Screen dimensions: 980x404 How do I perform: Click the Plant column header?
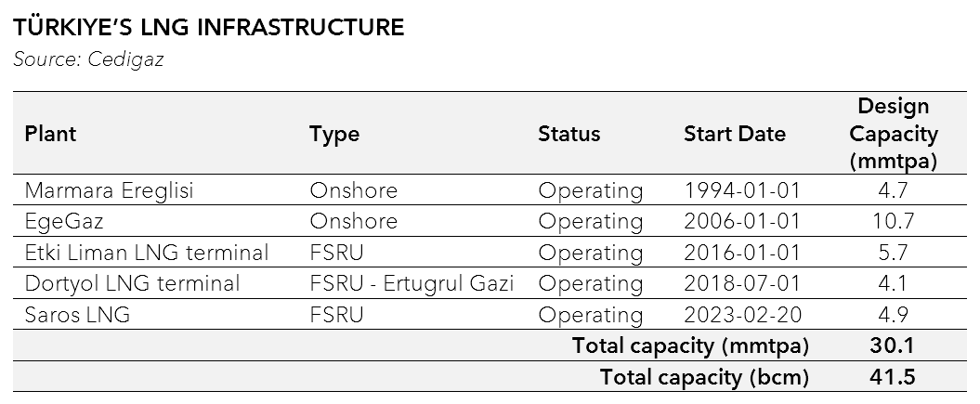[x=50, y=134]
